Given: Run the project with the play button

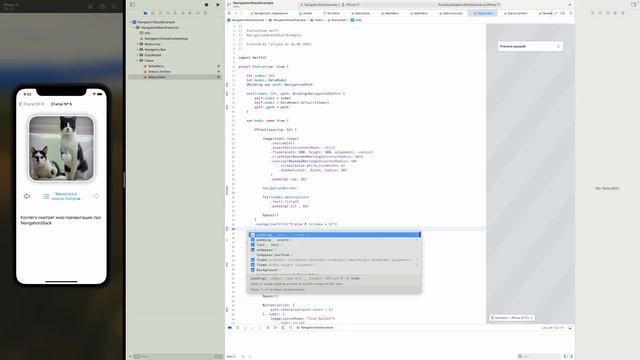Looking at the screenshot, I should (x=218, y=4).
